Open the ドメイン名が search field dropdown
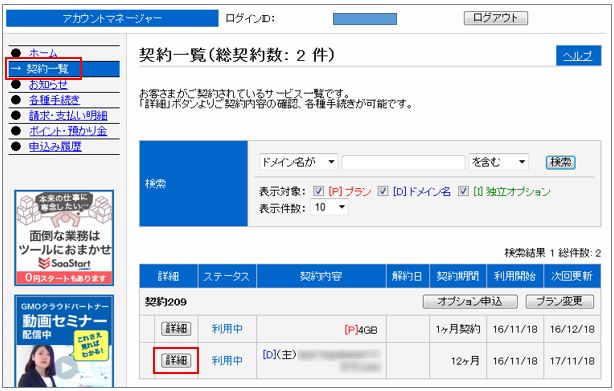The width and height of the screenshot is (614, 391). pyautogui.click(x=298, y=162)
